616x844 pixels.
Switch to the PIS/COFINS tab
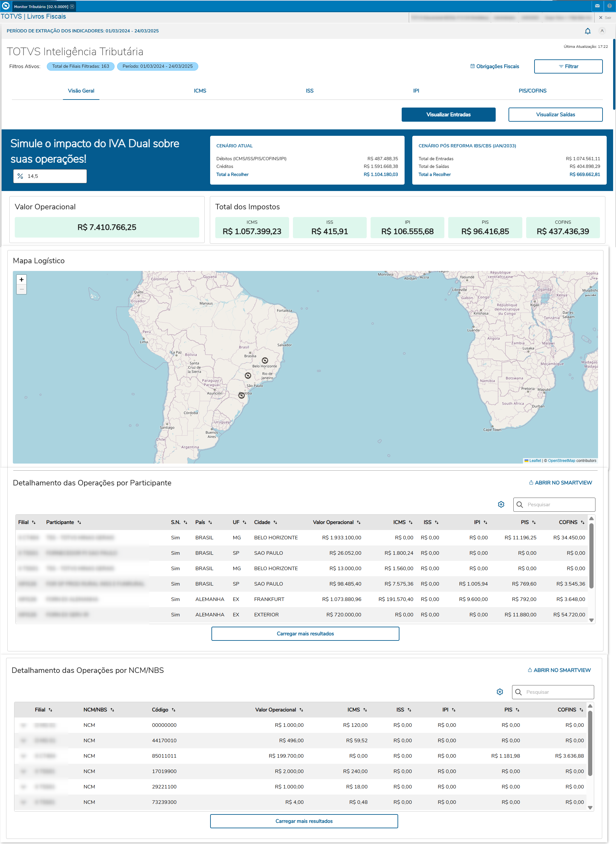pos(532,91)
